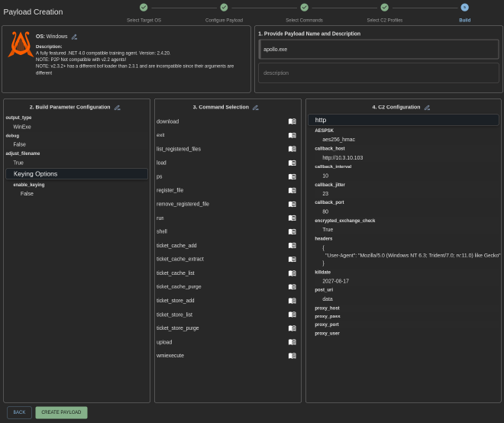Select the post_uri value data

tap(328, 299)
